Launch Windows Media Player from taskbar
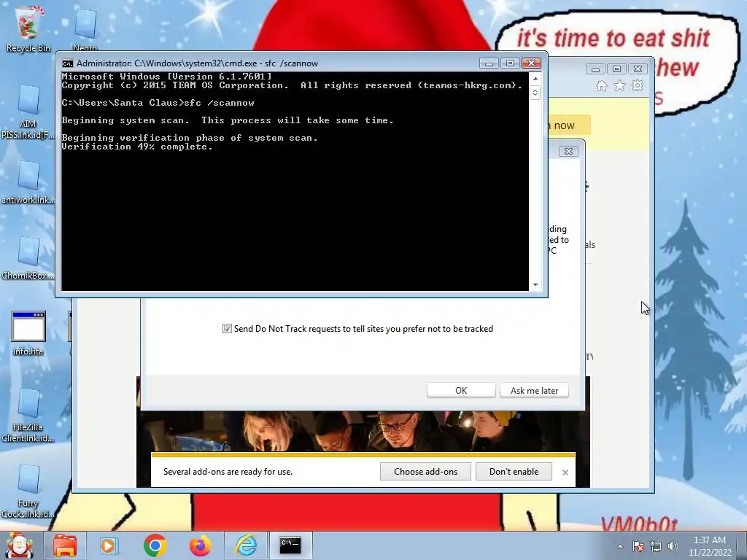 click(109, 545)
